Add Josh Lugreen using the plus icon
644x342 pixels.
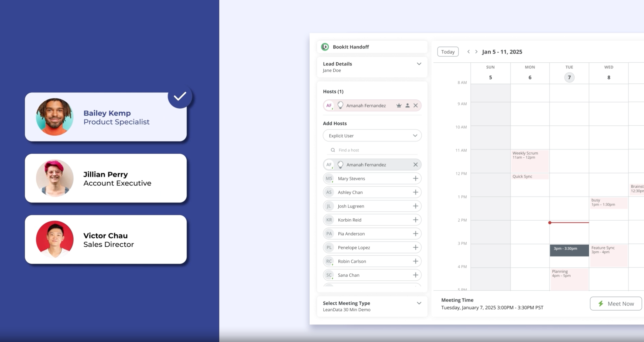click(416, 206)
